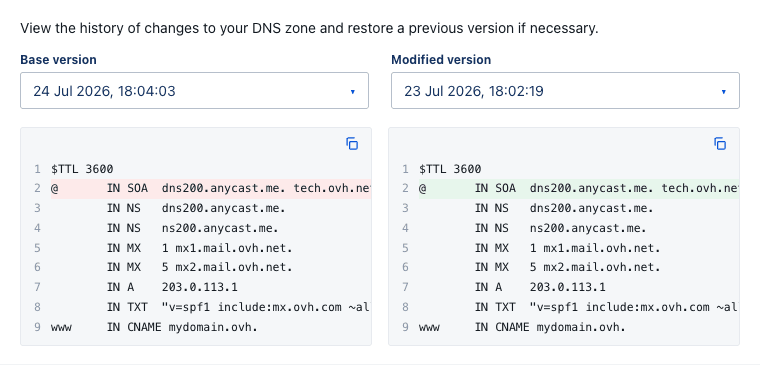Open the Base version date dropdown
Viewport: 760px width, 365px height.
[194, 91]
